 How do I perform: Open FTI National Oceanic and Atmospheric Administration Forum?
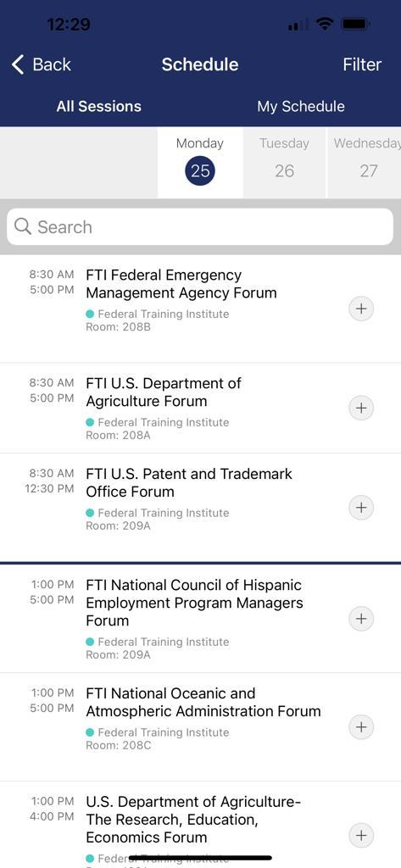(203, 702)
